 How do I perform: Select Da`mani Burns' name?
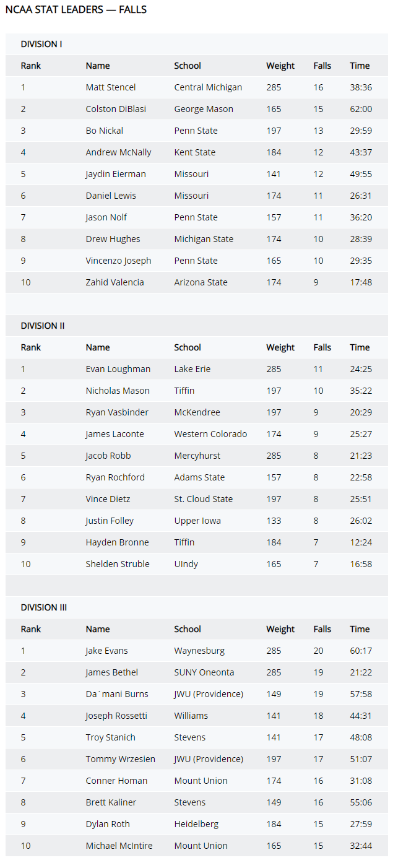tap(117, 694)
